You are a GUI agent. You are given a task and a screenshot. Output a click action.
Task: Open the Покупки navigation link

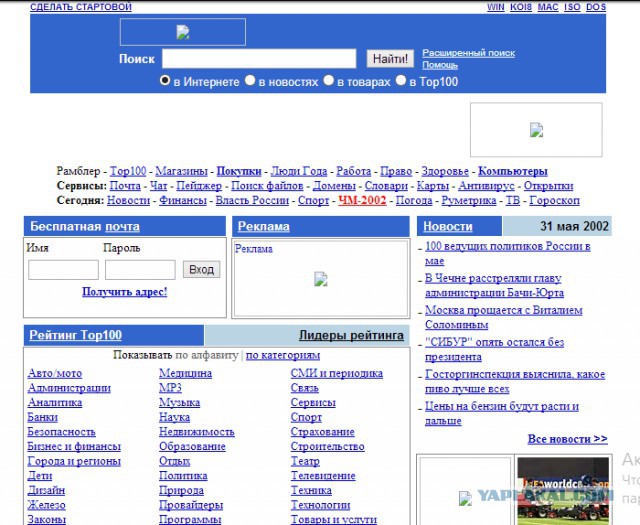(x=239, y=171)
